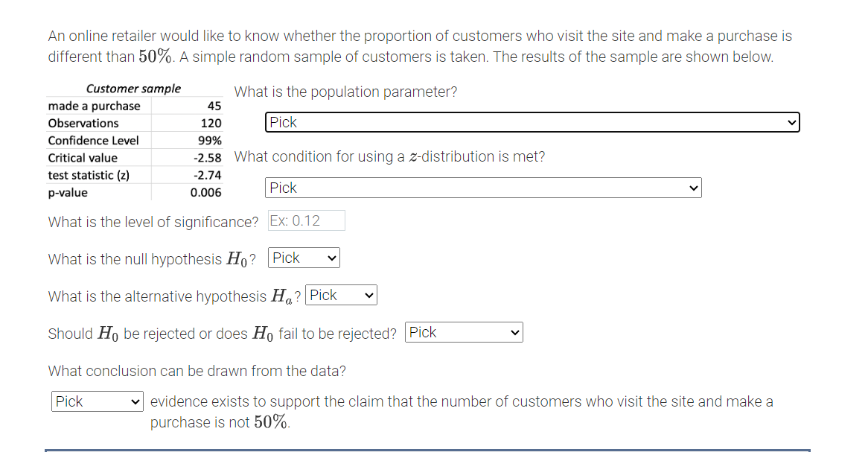Click the Observations value 120
Viewport: 868px width, 452px height.
point(212,123)
